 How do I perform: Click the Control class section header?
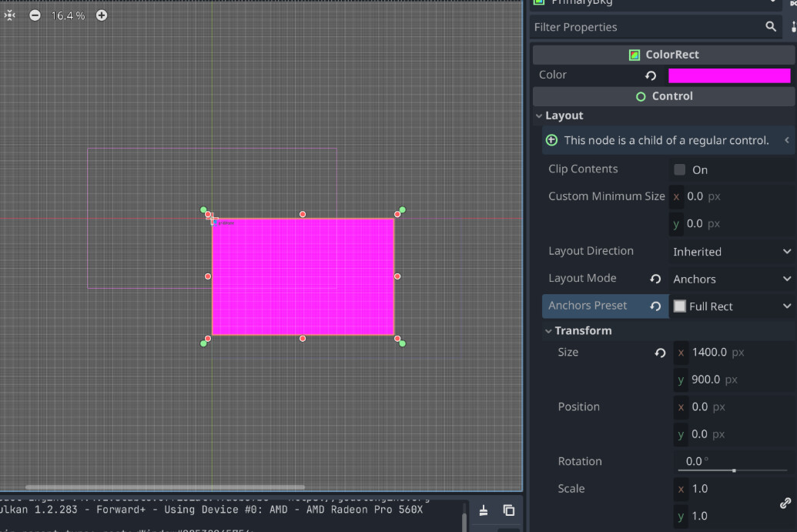(x=663, y=96)
